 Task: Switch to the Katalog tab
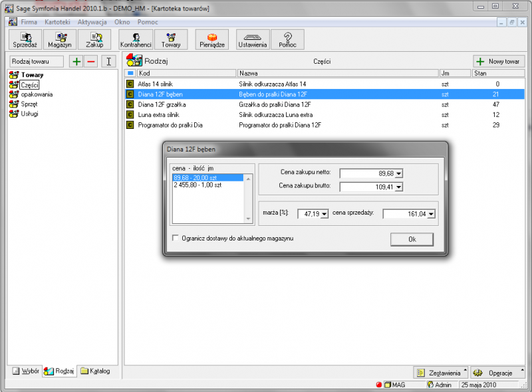(95, 371)
